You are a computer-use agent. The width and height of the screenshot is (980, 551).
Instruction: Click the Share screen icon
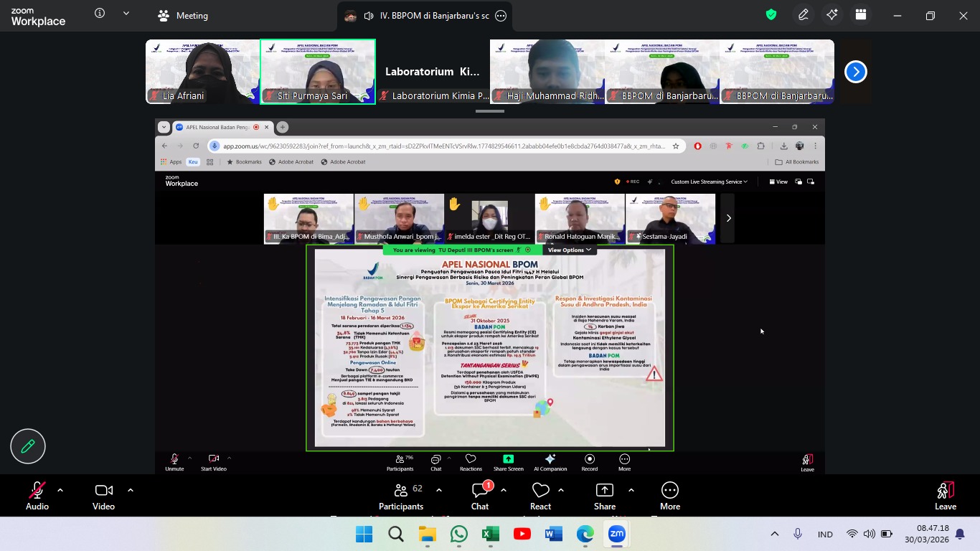(x=604, y=495)
